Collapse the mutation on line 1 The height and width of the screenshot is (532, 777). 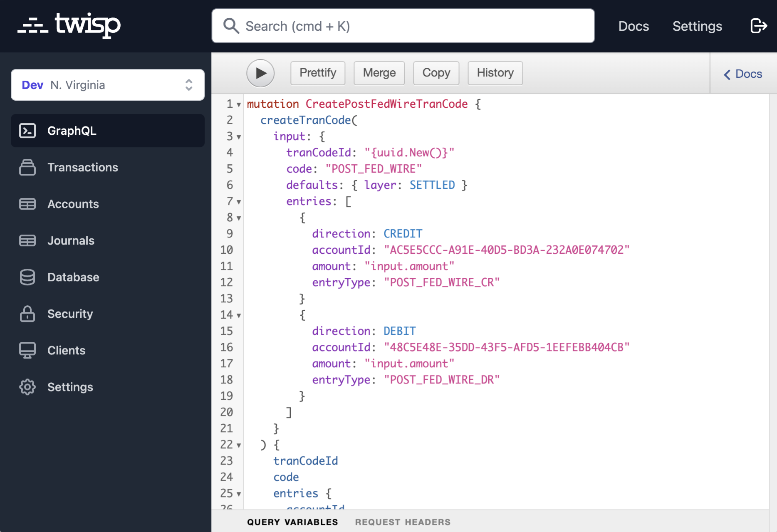(238, 105)
